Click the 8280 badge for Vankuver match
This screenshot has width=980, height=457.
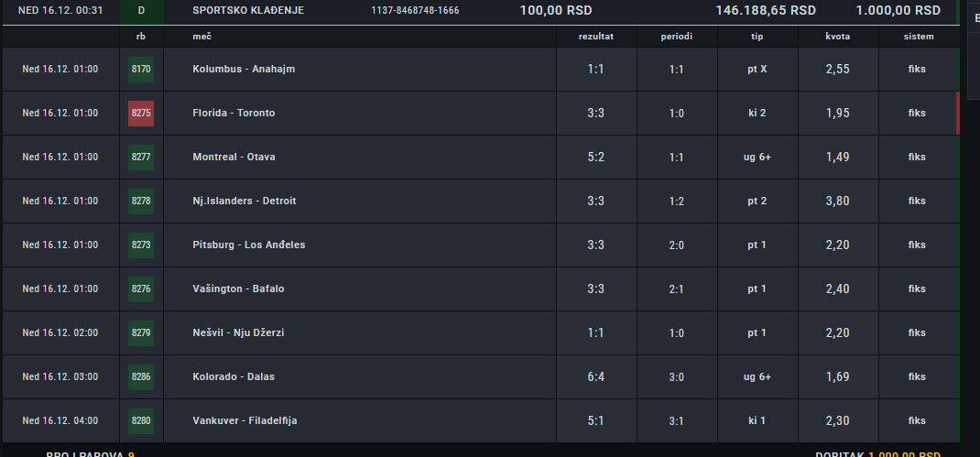141,420
